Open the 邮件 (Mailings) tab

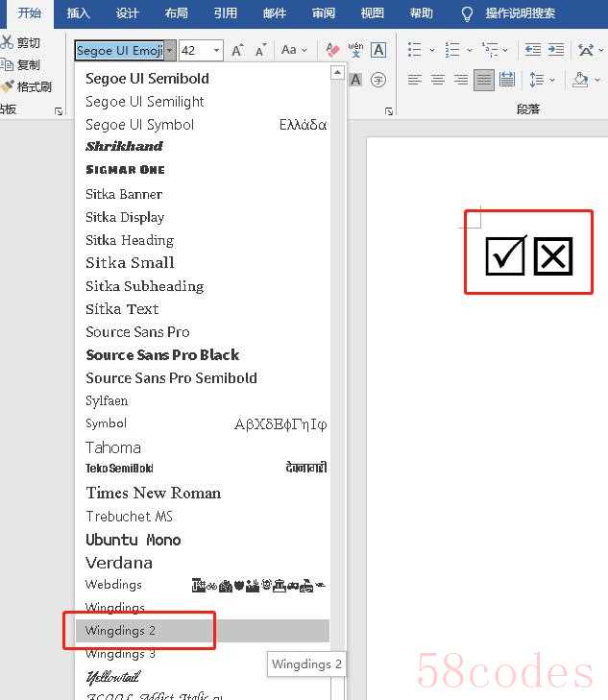click(x=275, y=12)
